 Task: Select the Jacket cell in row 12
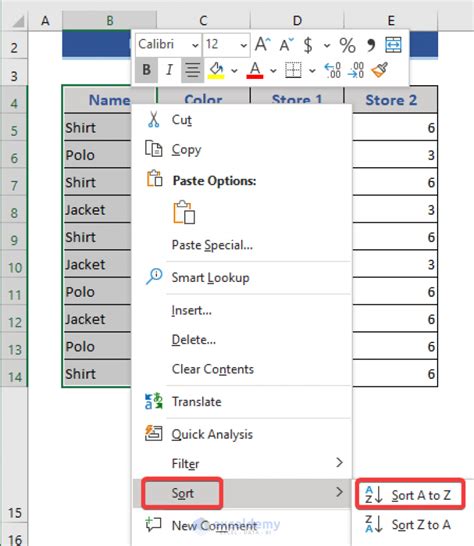[x=98, y=319]
